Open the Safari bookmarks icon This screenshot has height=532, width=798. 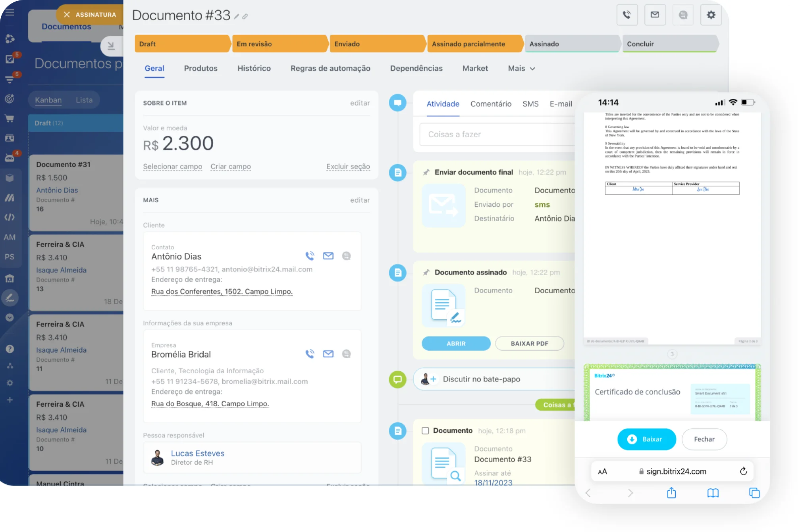click(x=713, y=493)
